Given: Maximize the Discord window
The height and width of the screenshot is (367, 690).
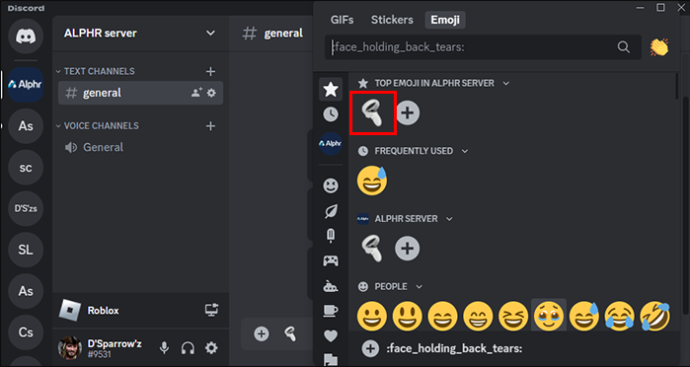Looking at the screenshot, I should [661, 7].
